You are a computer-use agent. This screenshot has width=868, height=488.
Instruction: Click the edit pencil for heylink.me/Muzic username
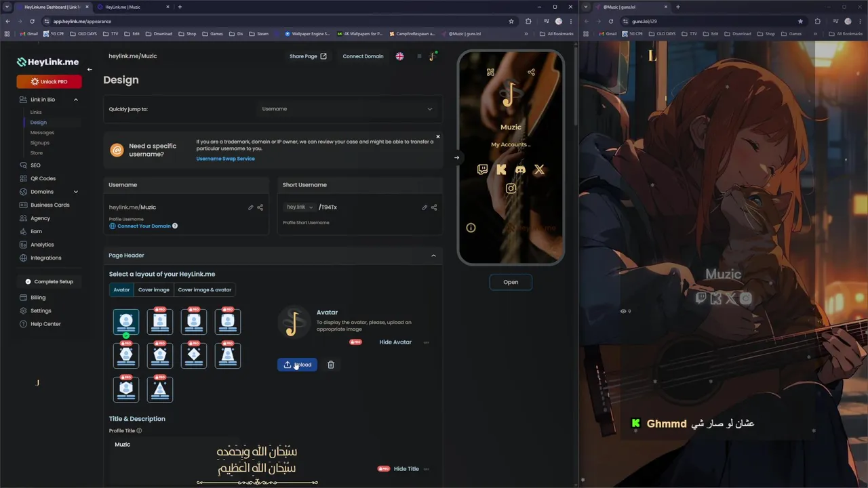coord(251,207)
